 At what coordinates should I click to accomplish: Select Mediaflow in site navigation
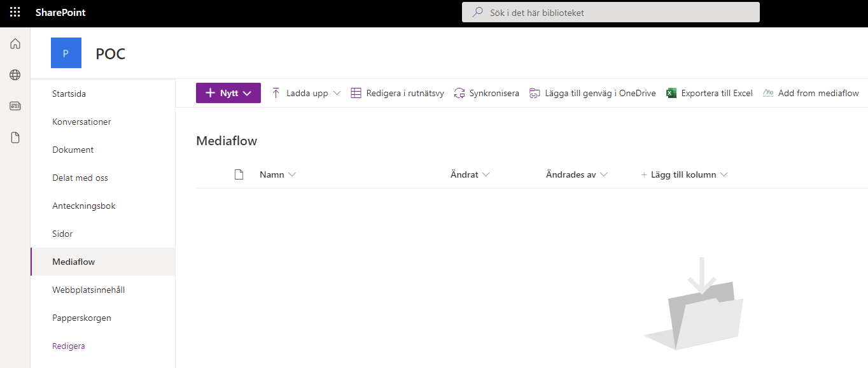pos(103,262)
